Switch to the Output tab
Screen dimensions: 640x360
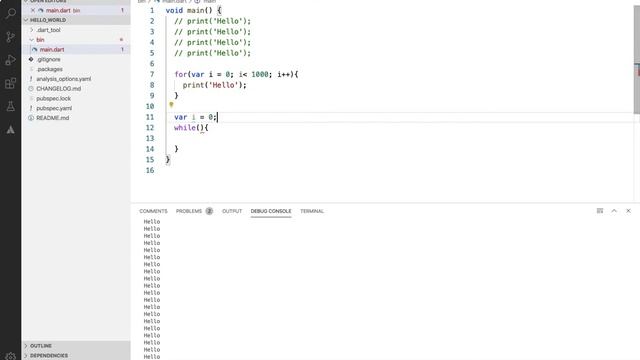click(232, 211)
